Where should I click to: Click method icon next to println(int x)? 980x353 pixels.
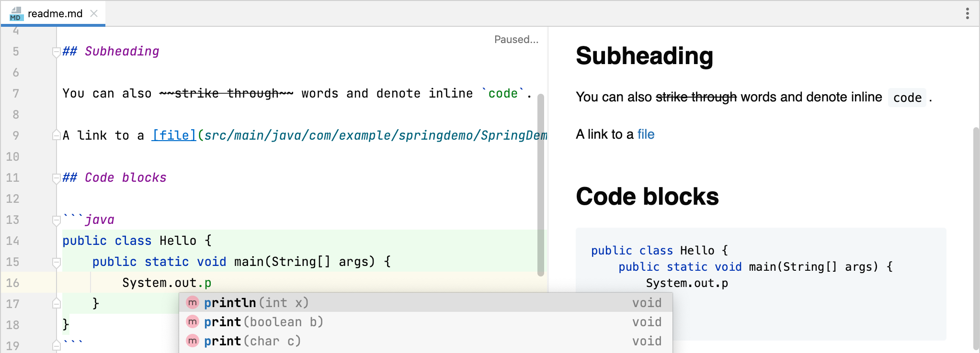click(x=193, y=303)
